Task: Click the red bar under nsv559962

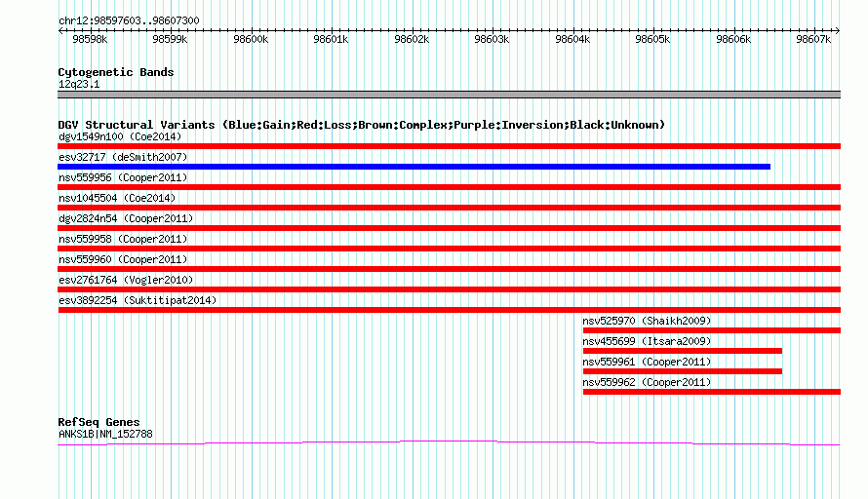Action: coord(712,392)
